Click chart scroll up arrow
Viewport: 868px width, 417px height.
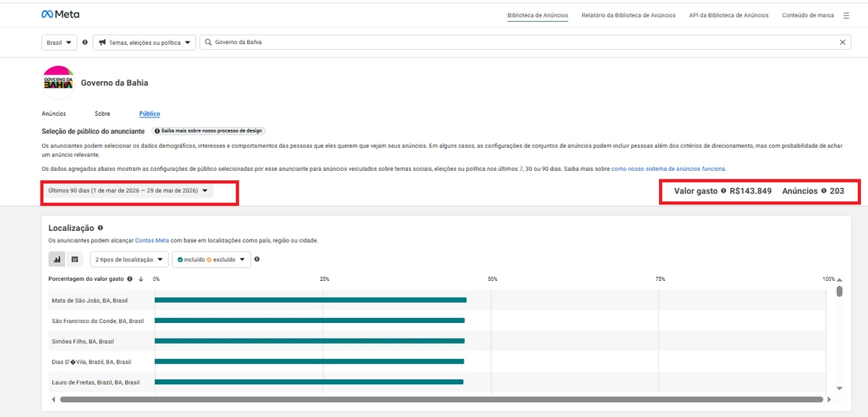point(840,279)
